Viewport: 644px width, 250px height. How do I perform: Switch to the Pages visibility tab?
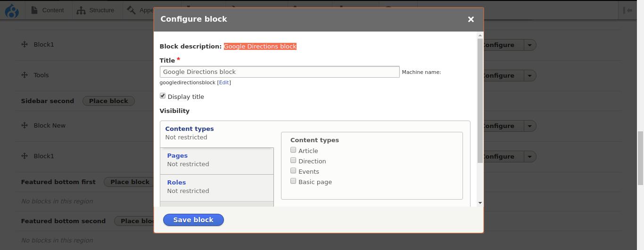coord(217,160)
